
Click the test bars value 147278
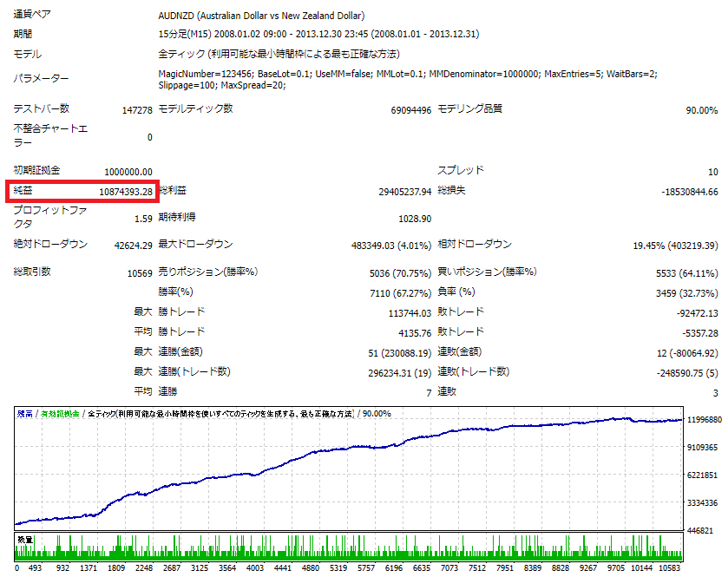tap(137, 110)
